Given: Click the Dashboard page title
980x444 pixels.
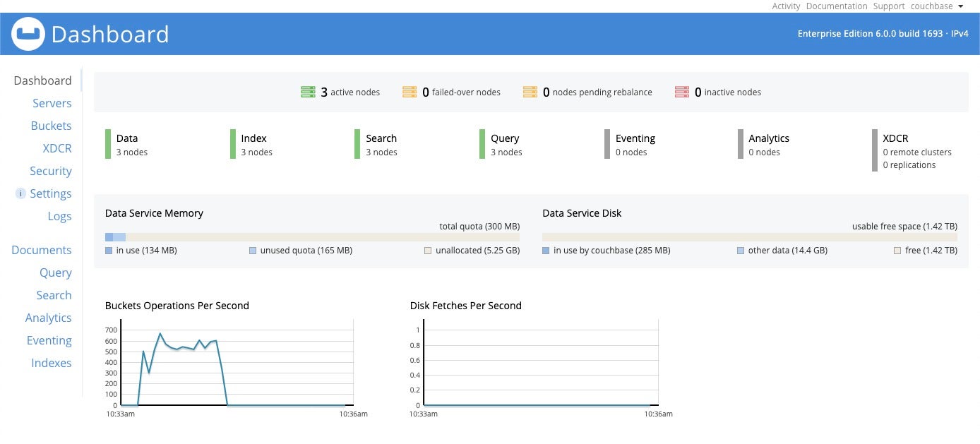Looking at the screenshot, I should click(x=110, y=34).
